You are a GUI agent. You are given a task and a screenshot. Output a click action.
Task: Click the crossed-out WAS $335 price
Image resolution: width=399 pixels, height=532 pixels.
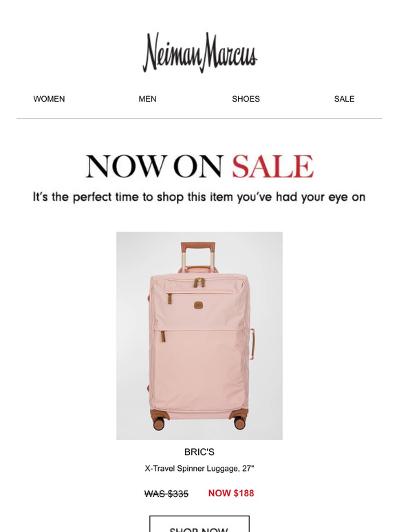pyautogui.click(x=166, y=494)
